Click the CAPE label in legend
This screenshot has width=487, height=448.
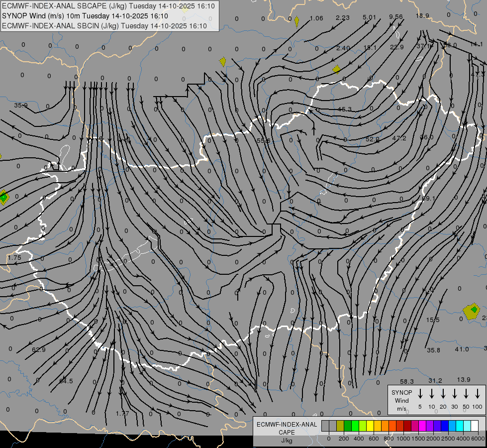point(287,433)
